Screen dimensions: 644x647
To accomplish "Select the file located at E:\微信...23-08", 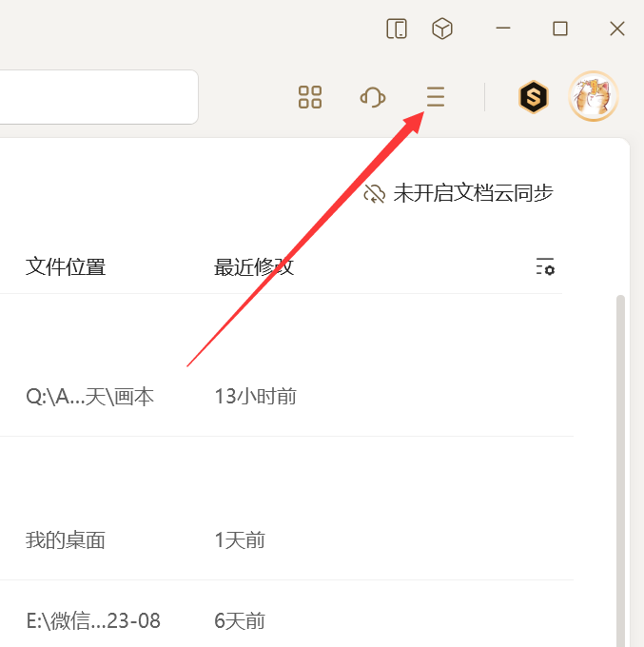I will click(93, 622).
